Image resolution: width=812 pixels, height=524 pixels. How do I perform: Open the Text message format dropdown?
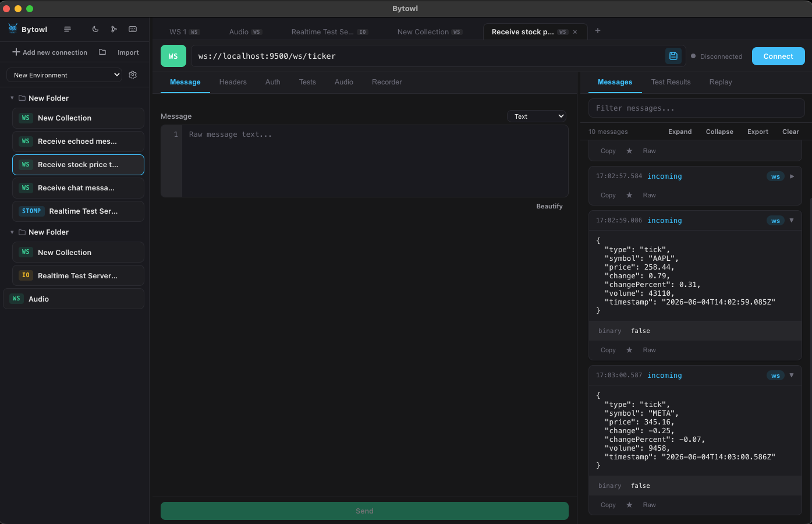coord(537,116)
